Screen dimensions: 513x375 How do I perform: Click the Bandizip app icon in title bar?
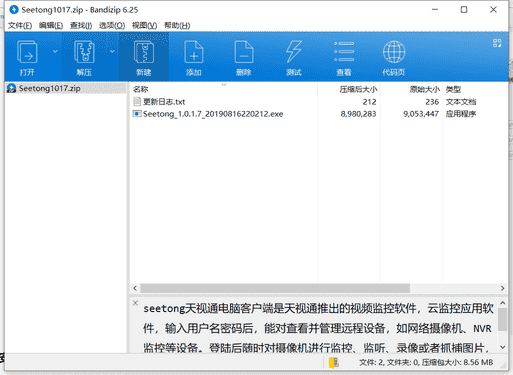pos(14,10)
